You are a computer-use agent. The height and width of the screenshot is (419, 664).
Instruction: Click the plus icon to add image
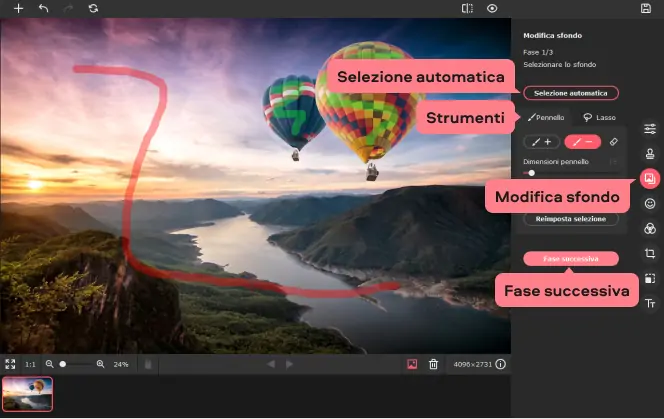(18, 8)
